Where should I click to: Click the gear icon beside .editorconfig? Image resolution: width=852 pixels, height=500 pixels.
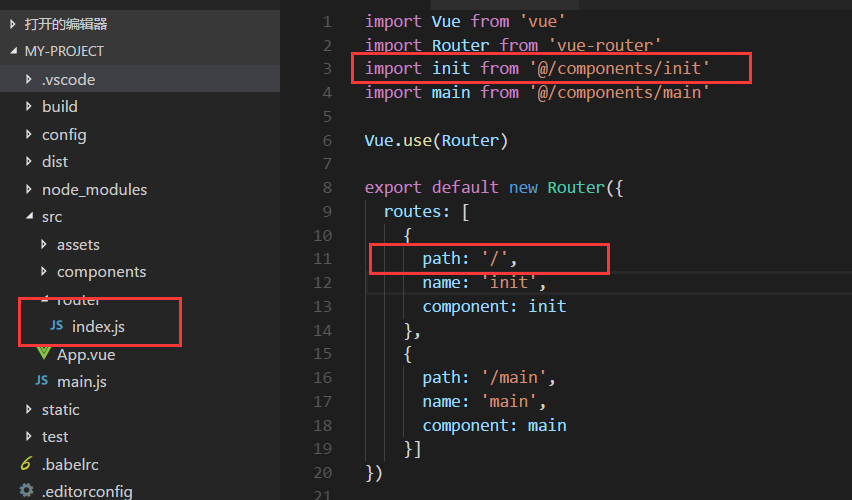(27, 491)
